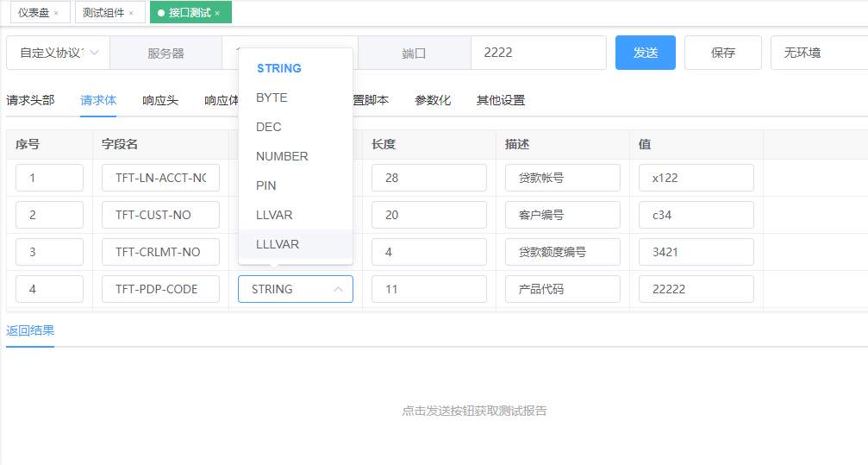Choose LLLVAR option in dropdown list
868x465 pixels.
(278, 244)
